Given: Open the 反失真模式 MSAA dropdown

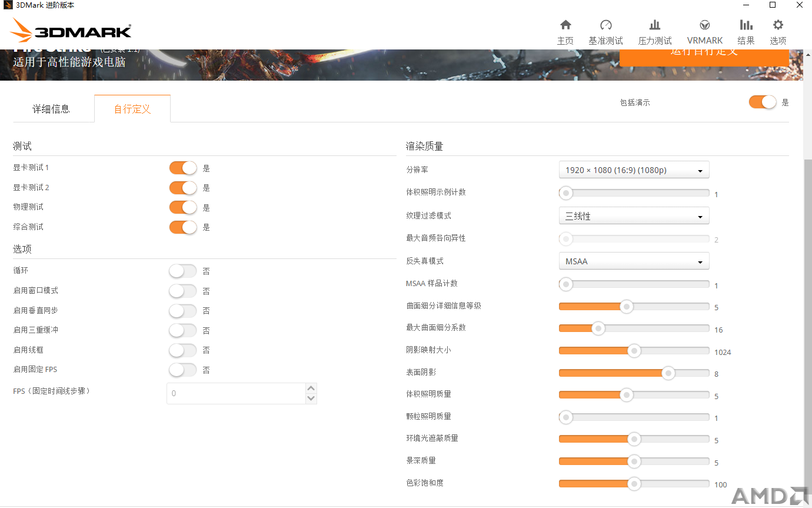Looking at the screenshot, I should 634,261.
